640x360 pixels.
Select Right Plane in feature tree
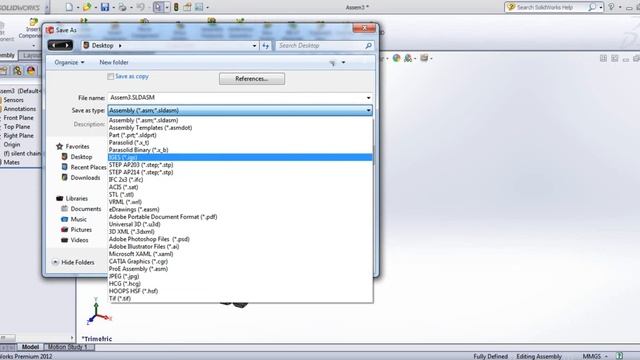tap(18, 136)
